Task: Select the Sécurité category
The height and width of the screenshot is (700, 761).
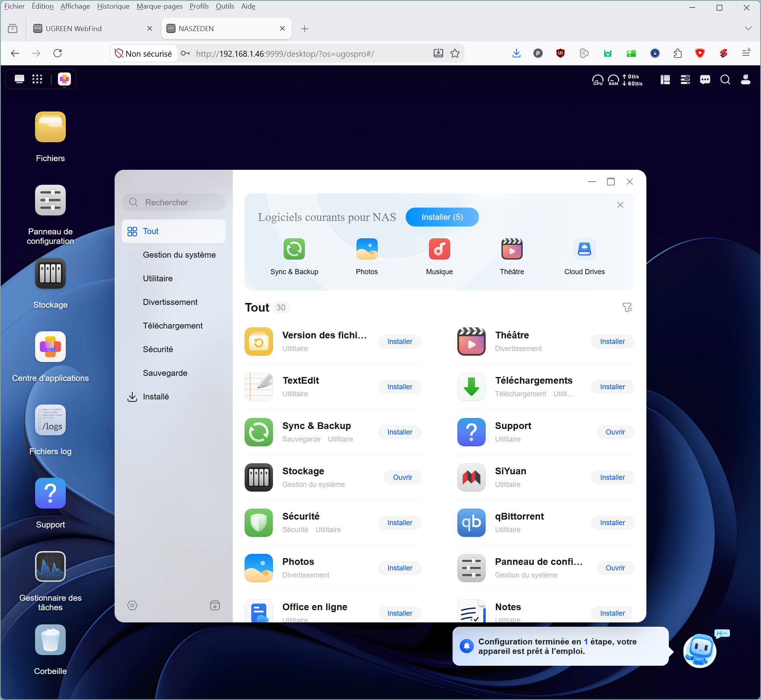Action: point(174,349)
